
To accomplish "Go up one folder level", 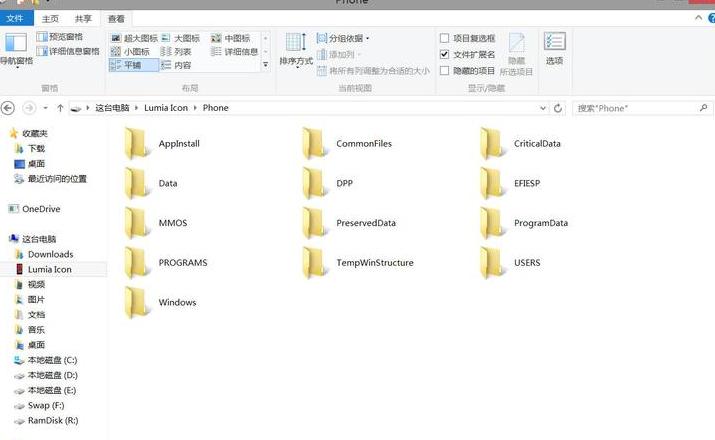I will (x=60, y=108).
